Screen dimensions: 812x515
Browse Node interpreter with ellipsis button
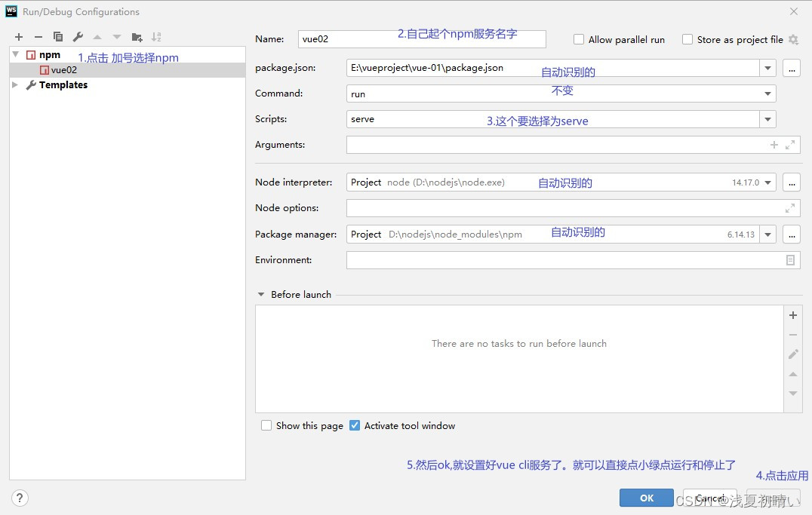pos(792,182)
